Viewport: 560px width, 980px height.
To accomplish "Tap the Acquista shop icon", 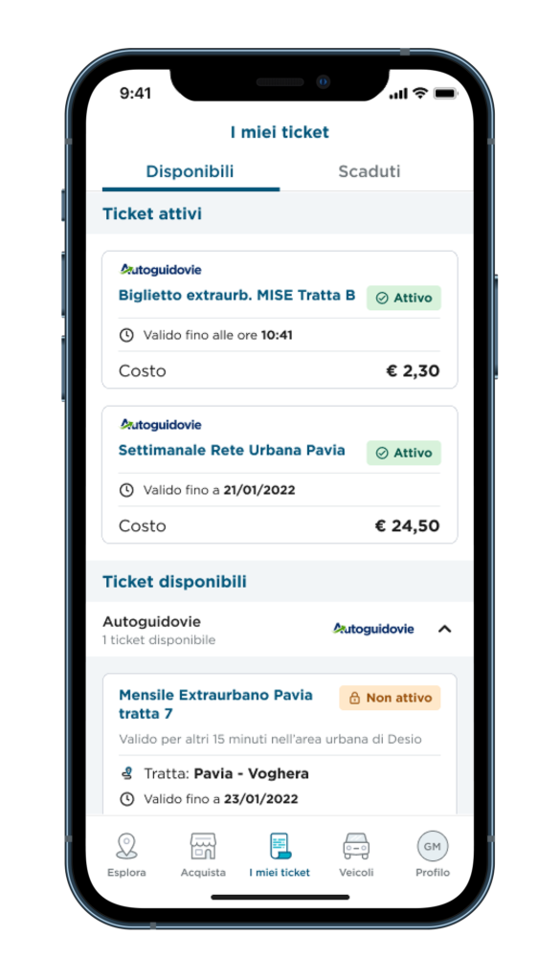I will coord(203,846).
